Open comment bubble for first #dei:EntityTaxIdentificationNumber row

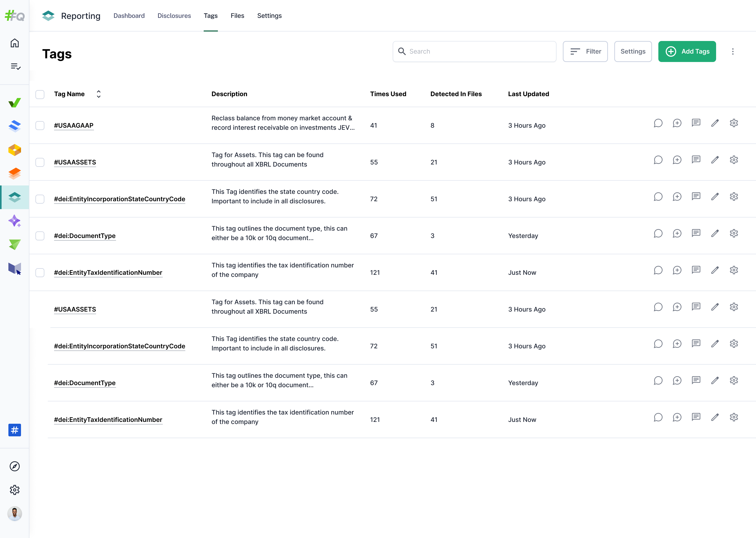click(658, 270)
